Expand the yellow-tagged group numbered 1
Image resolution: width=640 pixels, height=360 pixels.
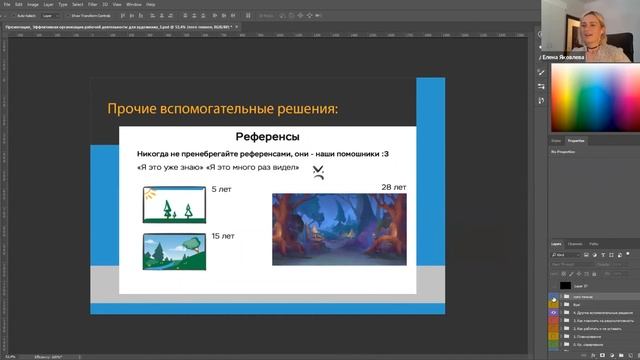pos(561,336)
